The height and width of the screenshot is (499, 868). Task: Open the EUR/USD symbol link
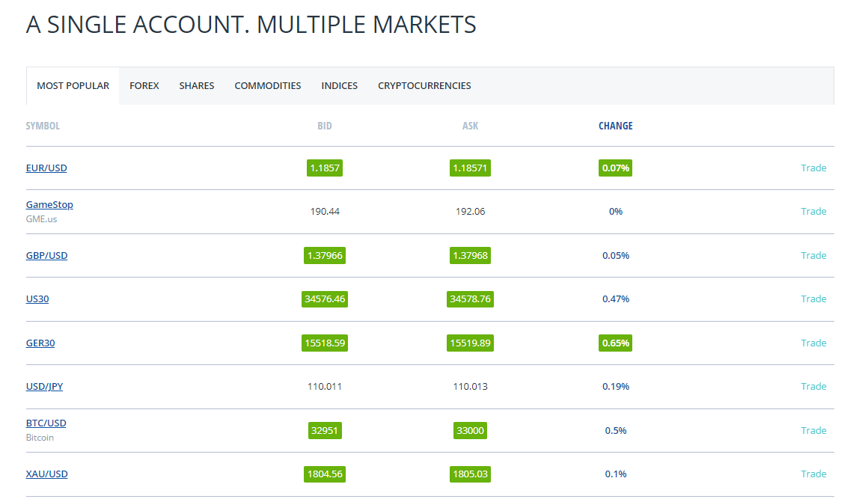pyautogui.click(x=46, y=168)
